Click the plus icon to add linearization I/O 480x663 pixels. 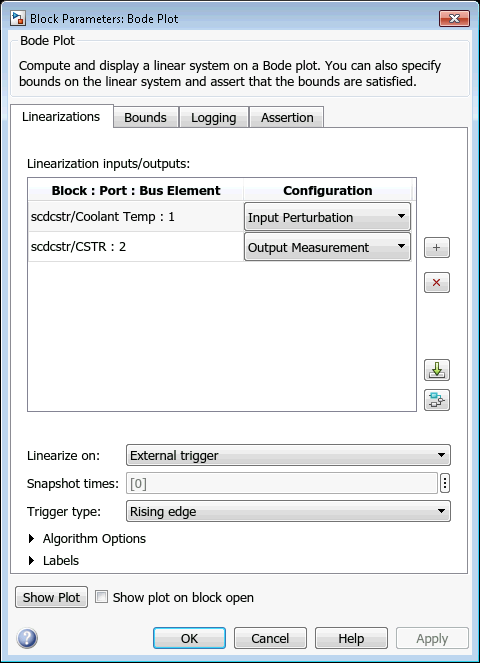[x=436, y=247]
